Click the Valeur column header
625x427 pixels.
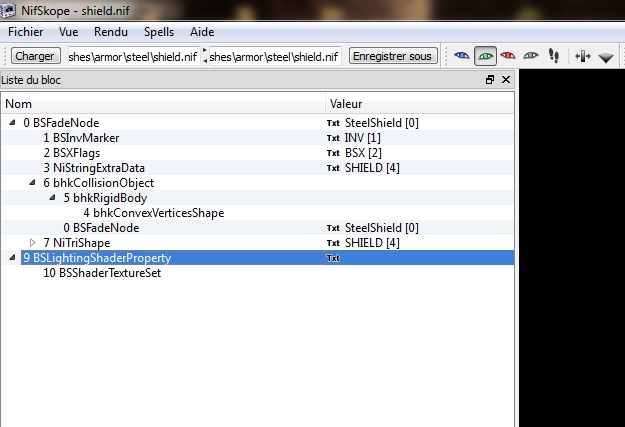coord(420,104)
